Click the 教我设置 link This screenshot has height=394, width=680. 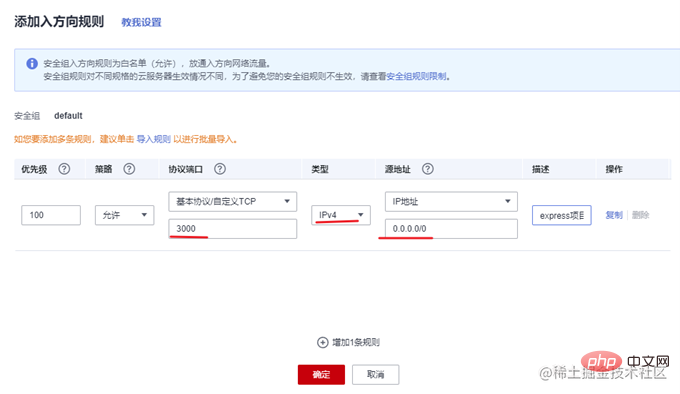pyautogui.click(x=141, y=22)
